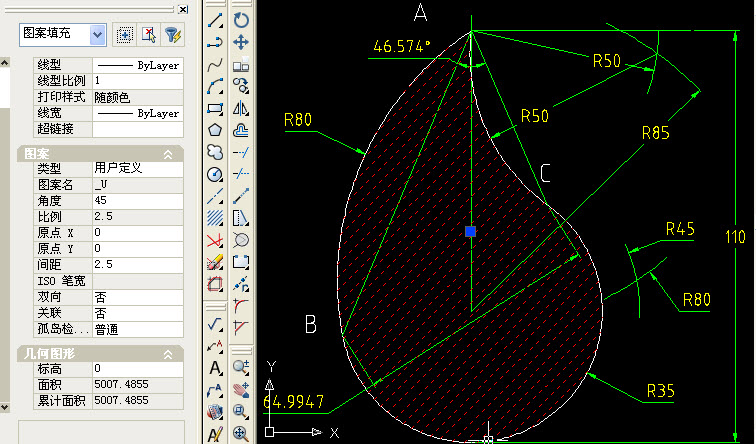This screenshot has height=444, width=756.
Task: Open the 线型 ByLayer dropdown value
Action: pos(138,65)
